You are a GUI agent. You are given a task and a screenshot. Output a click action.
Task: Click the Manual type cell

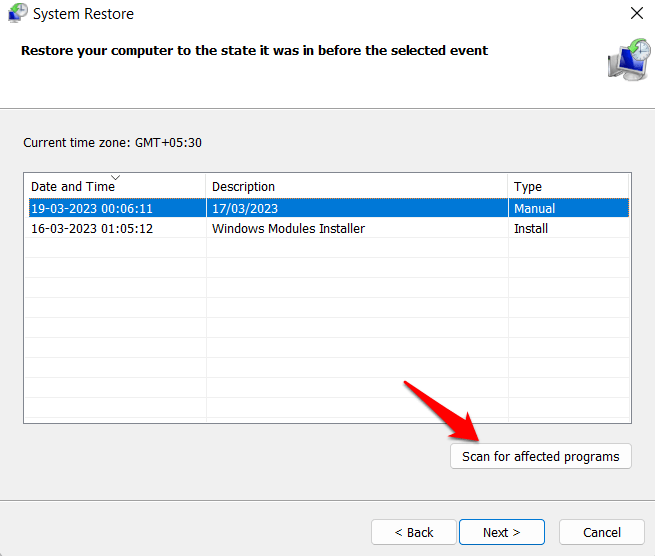pyautogui.click(x=534, y=209)
